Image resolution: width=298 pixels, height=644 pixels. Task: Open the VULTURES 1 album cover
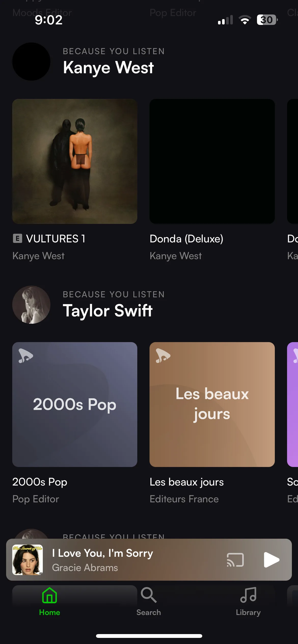75,161
